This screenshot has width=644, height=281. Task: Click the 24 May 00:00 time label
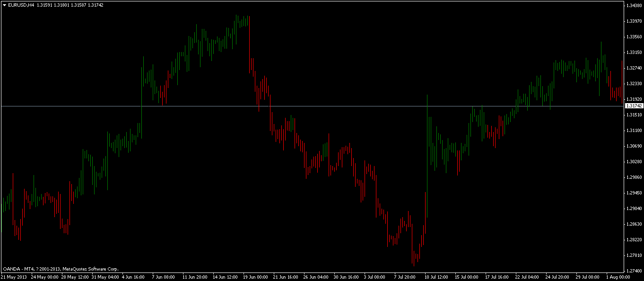coord(44,277)
